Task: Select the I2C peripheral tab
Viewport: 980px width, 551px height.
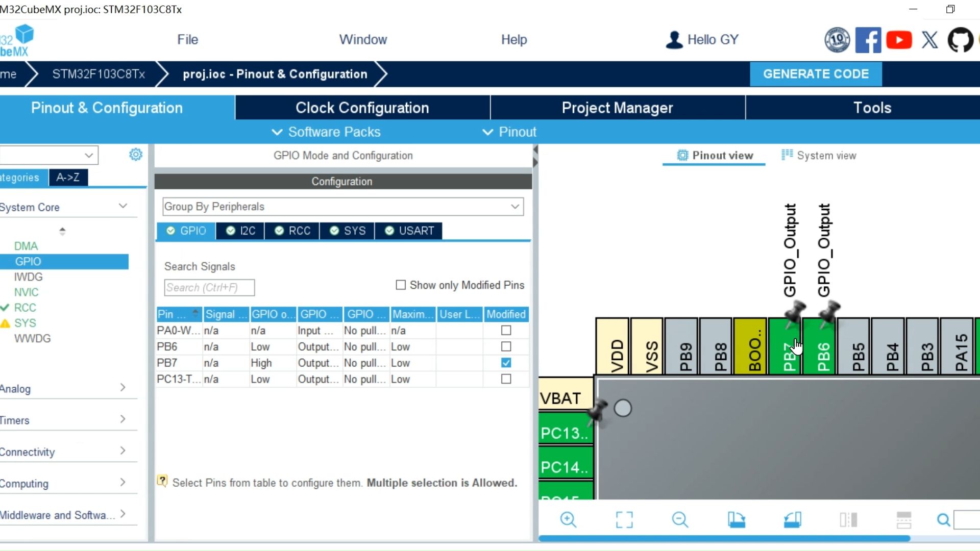Action: tap(240, 231)
